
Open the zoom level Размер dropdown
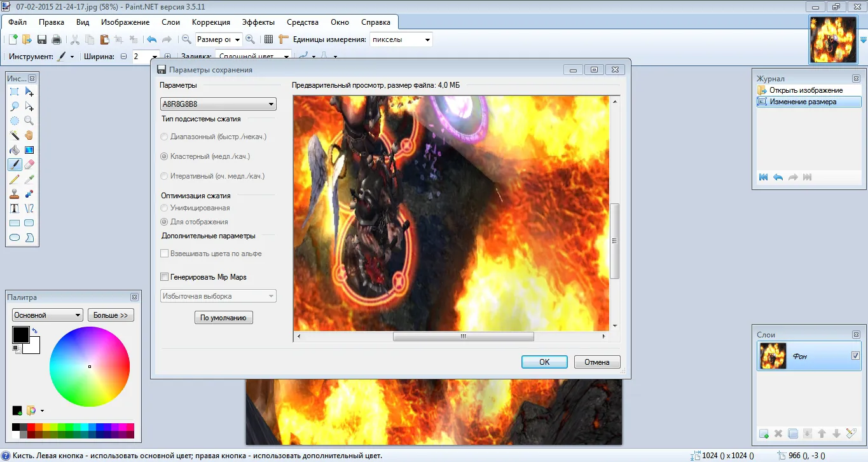[218, 39]
